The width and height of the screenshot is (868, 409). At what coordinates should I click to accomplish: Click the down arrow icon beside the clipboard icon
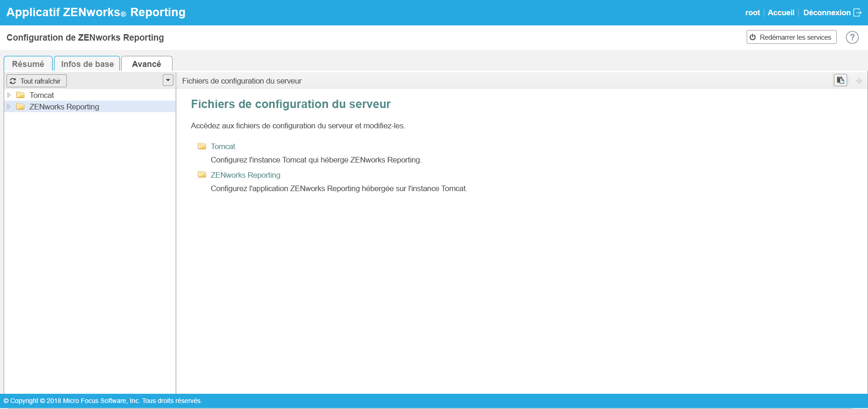pos(859,81)
